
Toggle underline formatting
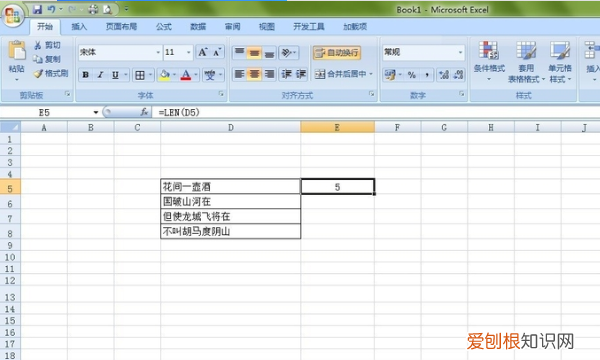pos(115,75)
